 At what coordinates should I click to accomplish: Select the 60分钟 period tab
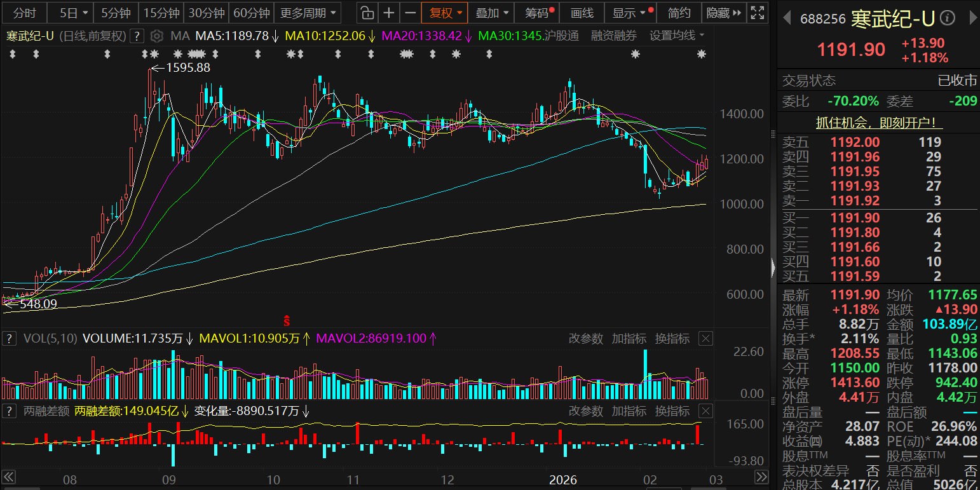pyautogui.click(x=252, y=13)
